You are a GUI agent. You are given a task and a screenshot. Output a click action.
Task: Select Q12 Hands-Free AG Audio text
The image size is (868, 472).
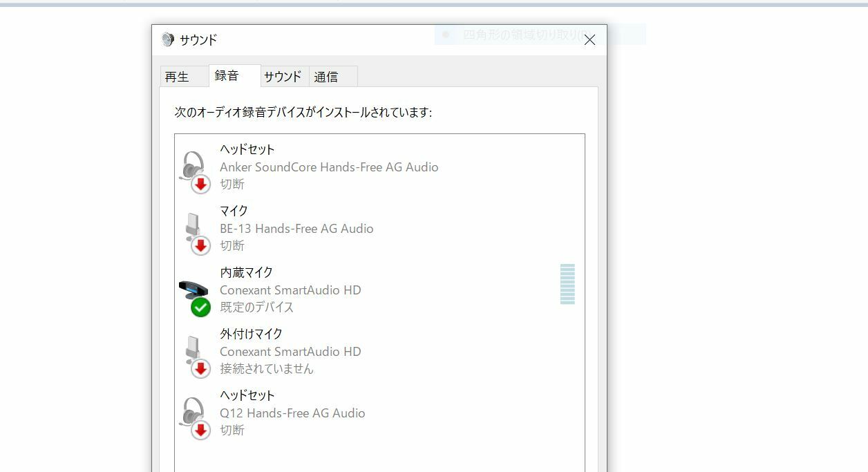(292, 413)
